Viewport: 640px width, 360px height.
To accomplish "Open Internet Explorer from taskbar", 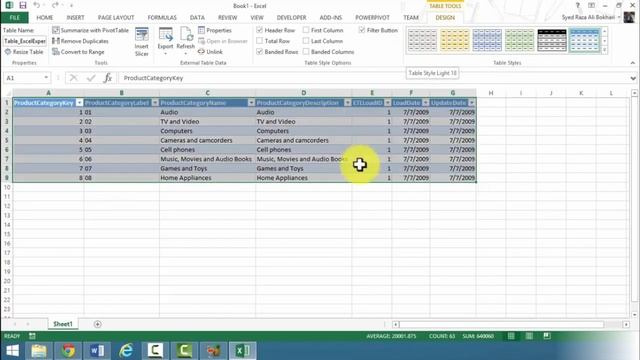I will 126,351.
